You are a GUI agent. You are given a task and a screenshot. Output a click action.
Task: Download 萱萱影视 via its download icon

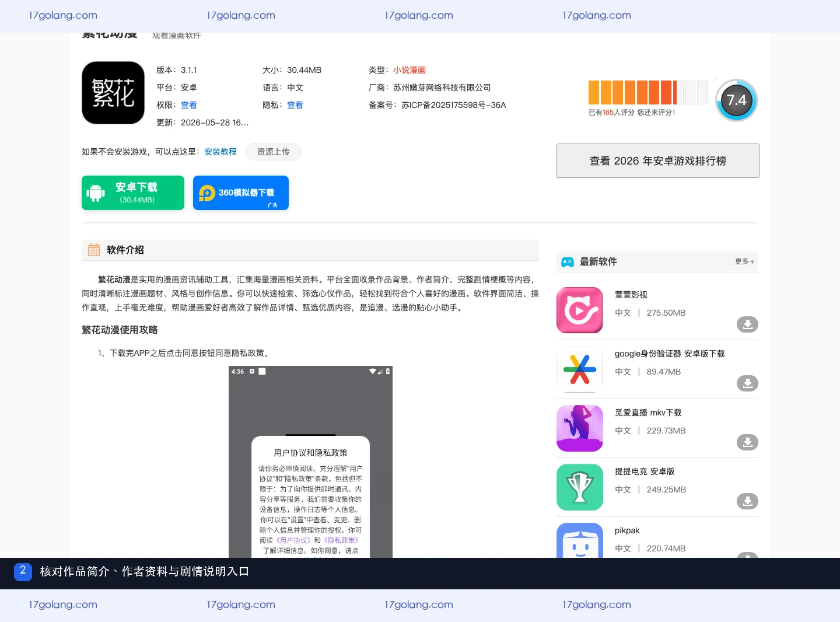tap(747, 324)
